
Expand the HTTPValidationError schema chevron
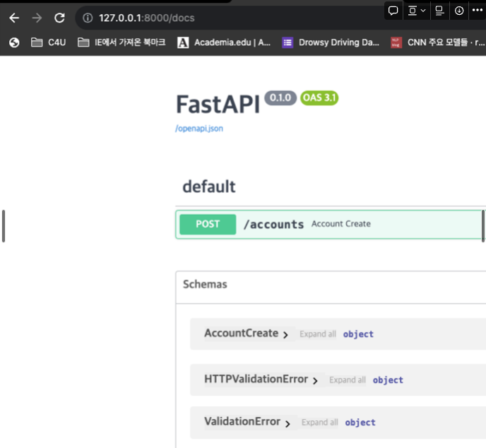click(x=315, y=380)
